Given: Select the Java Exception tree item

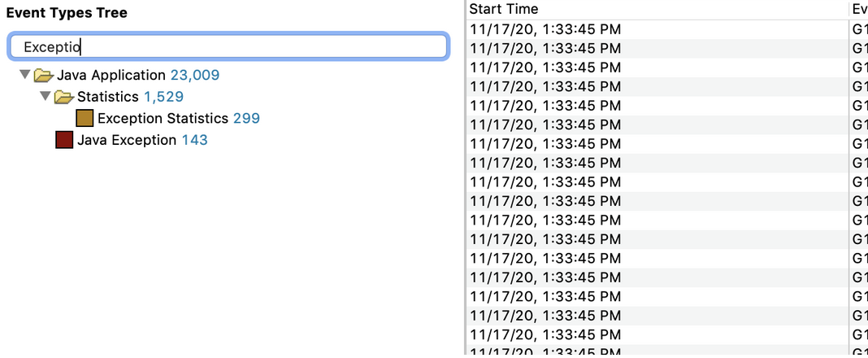Looking at the screenshot, I should (x=126, y=140).
